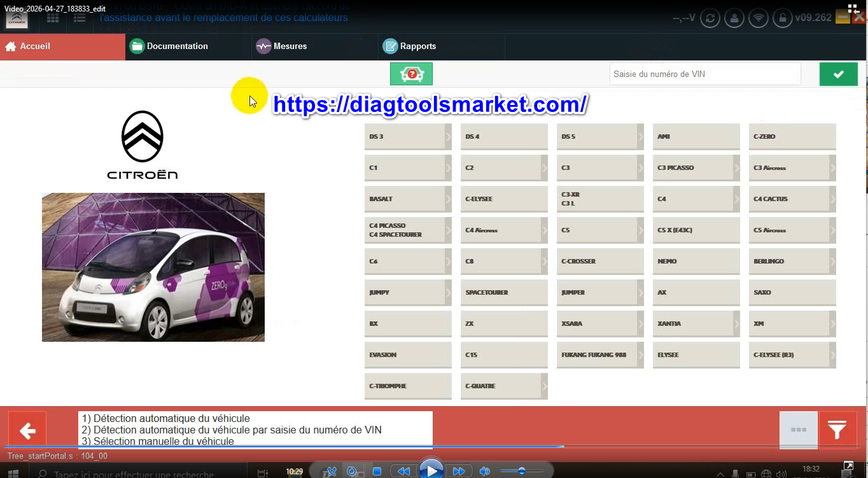Select the JUMPER vehicle button
Screen dimensions: 868x478
[600, 293]
